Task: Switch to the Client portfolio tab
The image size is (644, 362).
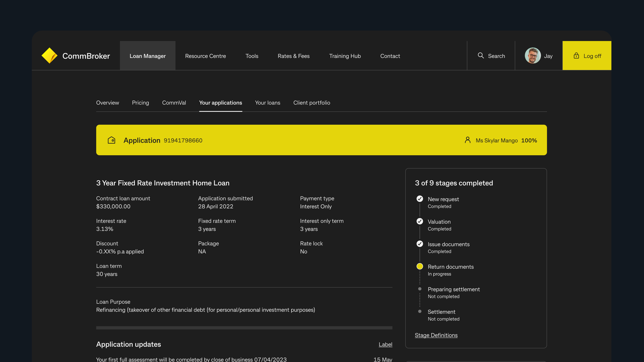Action: coord(312,103)
